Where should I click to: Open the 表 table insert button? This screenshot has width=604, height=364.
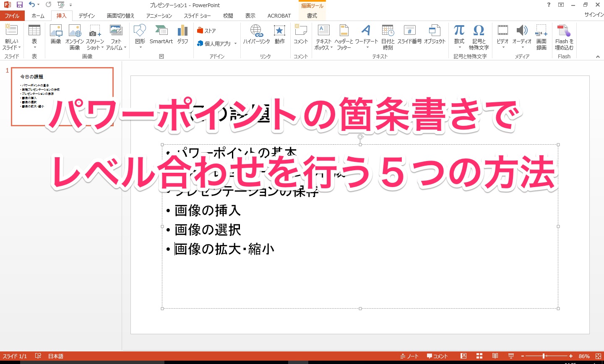pos(34,37)
